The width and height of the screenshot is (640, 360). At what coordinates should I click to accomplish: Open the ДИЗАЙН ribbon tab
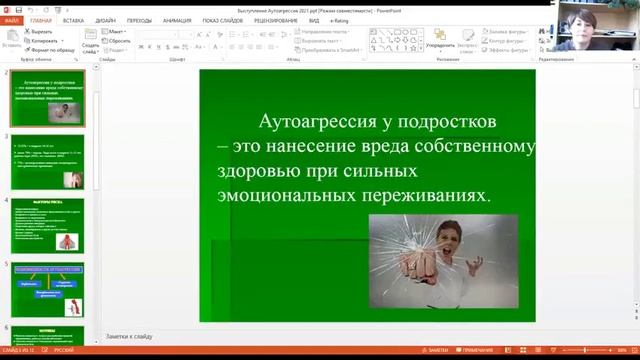105,20
